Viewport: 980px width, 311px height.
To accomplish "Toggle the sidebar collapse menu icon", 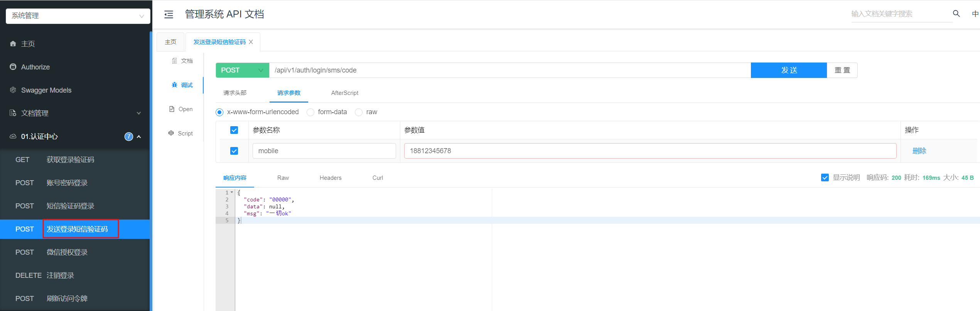I will click(169, 15).
